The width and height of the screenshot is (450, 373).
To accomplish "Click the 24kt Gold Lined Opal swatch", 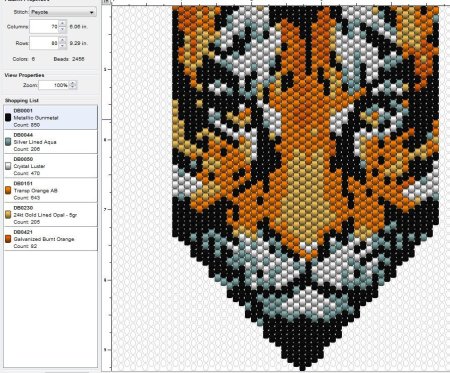I will [x=8, y=215].
